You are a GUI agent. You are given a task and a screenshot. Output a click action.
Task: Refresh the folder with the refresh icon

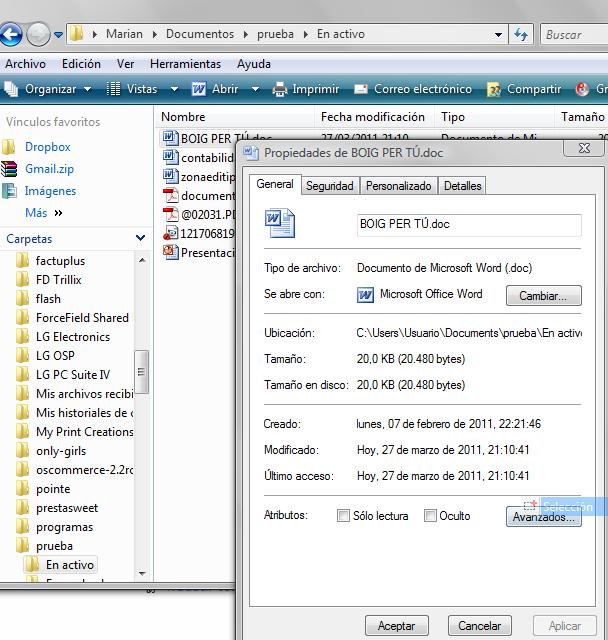pyautogui.click(x=521, y=35)
